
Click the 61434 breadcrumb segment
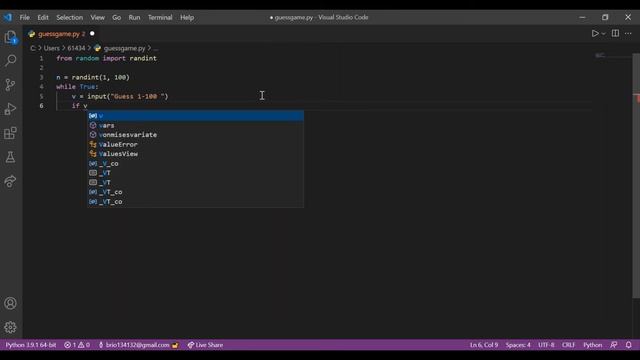76,48
